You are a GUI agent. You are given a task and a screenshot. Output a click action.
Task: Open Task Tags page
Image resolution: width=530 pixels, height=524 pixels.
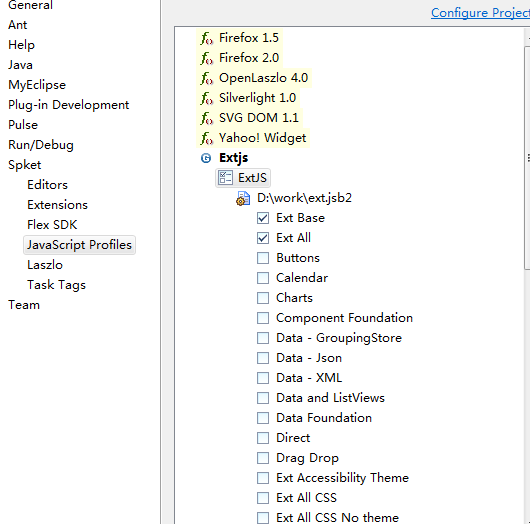(x=56, y=285)
